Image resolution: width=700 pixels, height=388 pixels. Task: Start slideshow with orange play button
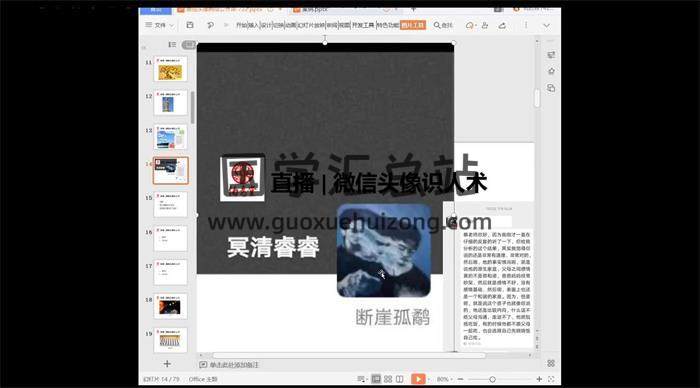pyautogui.click(x=418, y=379)
